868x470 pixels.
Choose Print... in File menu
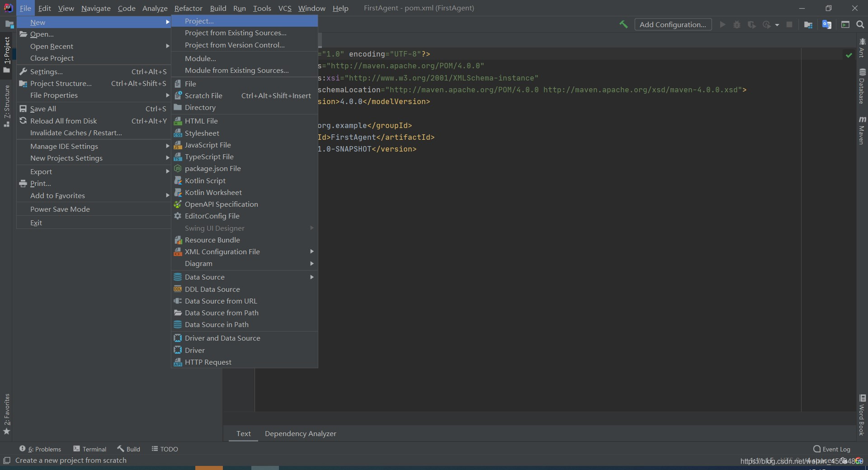[x=94, y=183]
